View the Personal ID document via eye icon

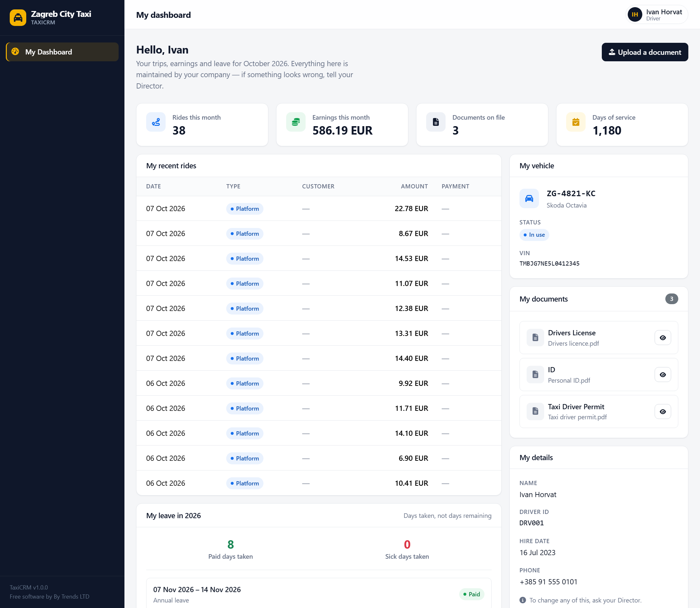663,375
